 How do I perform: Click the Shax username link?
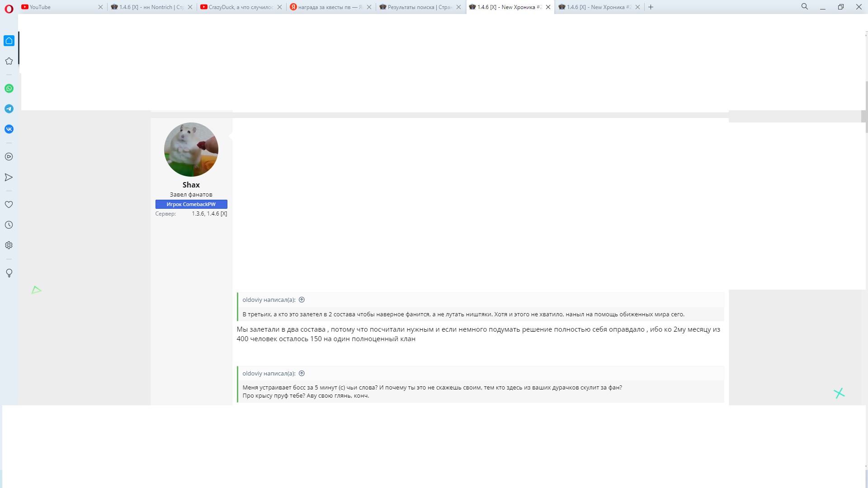coord(191,185)
